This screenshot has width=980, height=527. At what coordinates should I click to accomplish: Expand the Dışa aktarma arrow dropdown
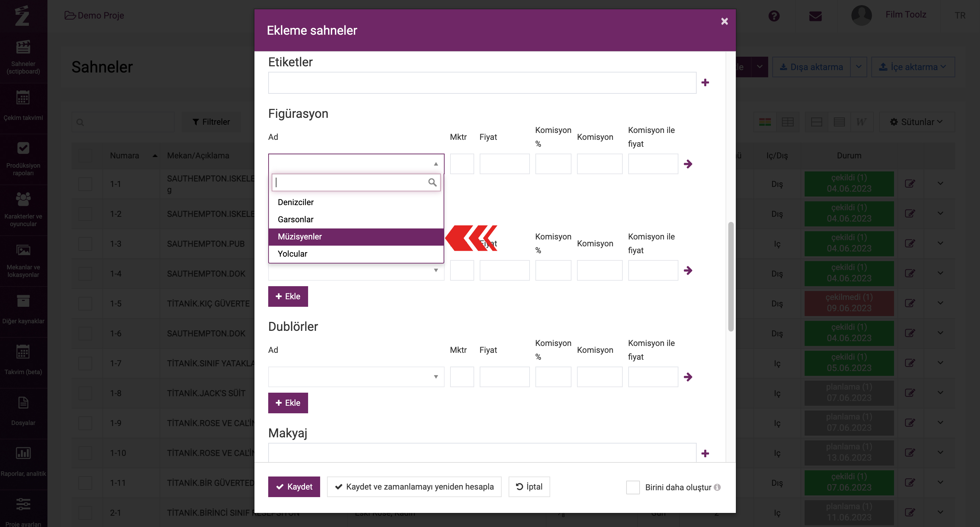(859, 67)
